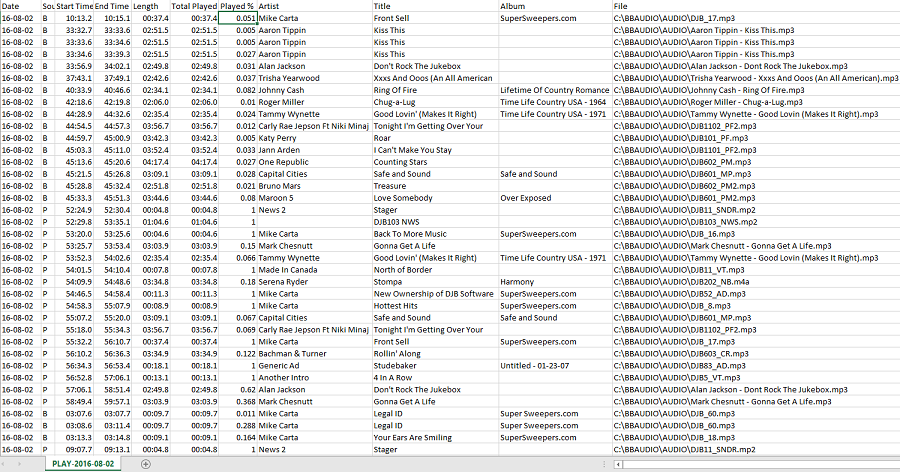This screenshot has height=472, width=900.
Task: Add a new sheet with plus icon
Action: tap(146, 464)
